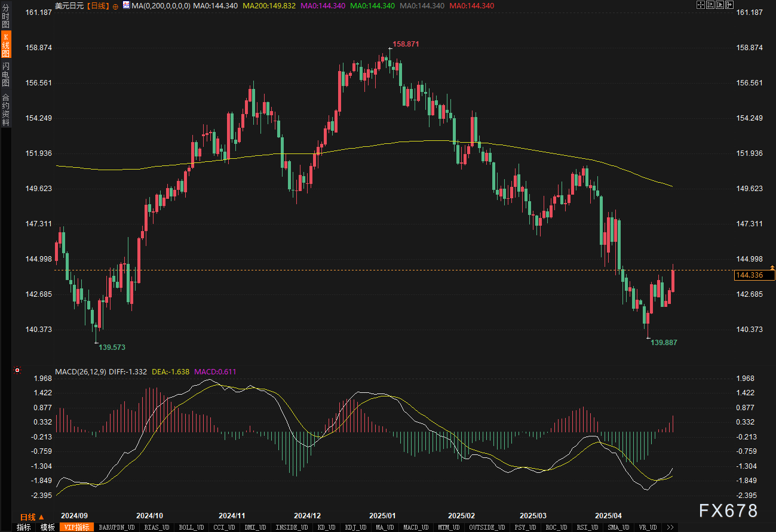
Task: Click the orange arrow marker on price axis
Action: (772, 268)
